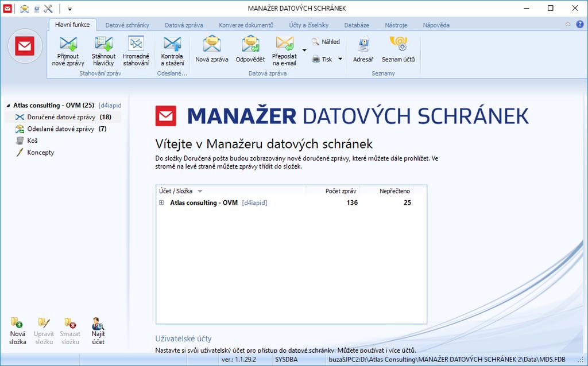Click Nová složka icon
The width and height of the screenshot is (588, 366).
point(17,322)
